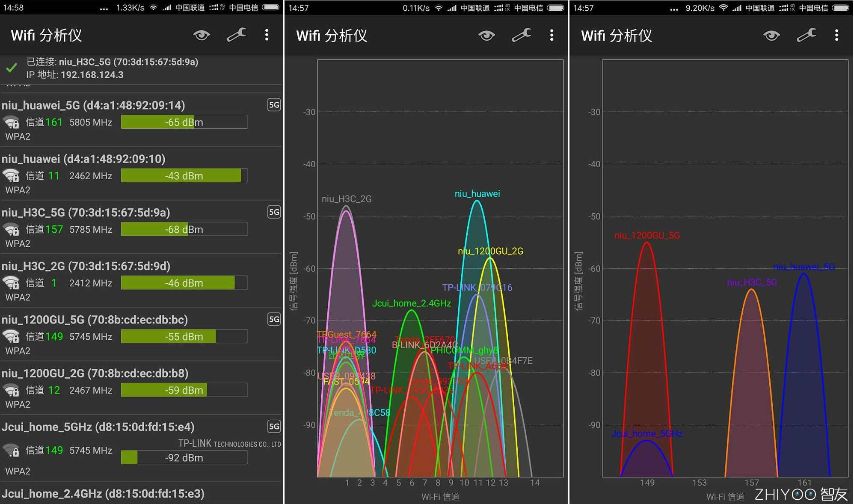Tap channel 149 axis label
The height and width of the screenshot is (504, 854).
pos(647,483)
